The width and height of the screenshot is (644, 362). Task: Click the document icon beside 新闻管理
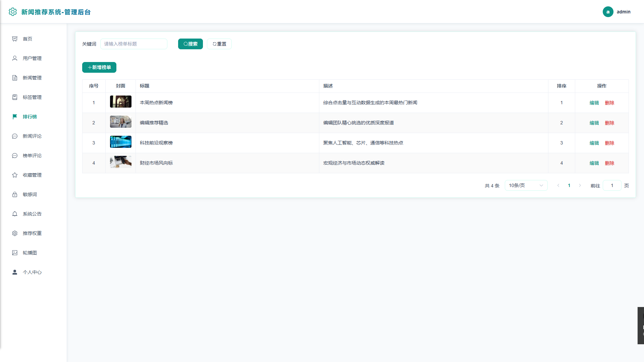tap(15, 78)
